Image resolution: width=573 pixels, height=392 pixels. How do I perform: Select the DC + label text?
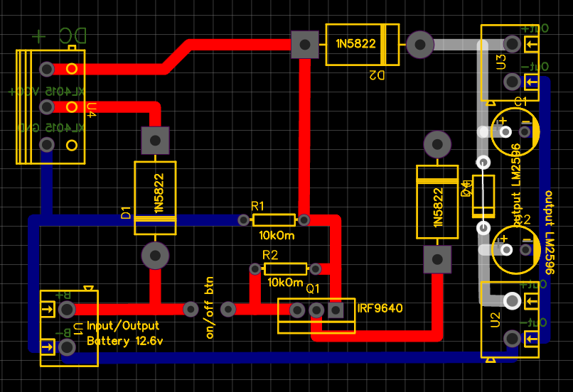(x=60, y=36)
